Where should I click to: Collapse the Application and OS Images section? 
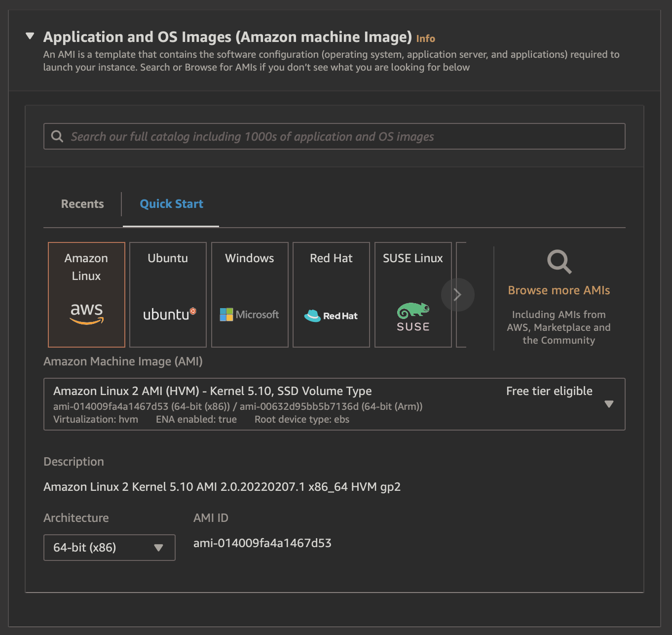30,36
